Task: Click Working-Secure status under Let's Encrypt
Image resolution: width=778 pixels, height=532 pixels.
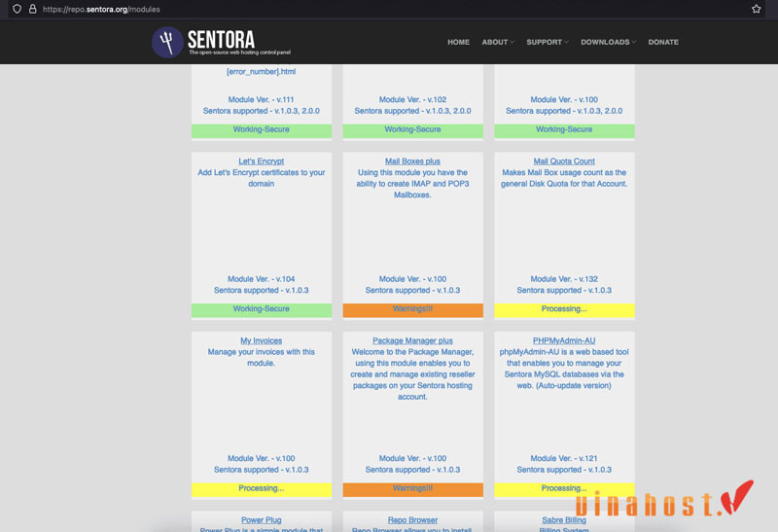Action: tap(262, 309)
